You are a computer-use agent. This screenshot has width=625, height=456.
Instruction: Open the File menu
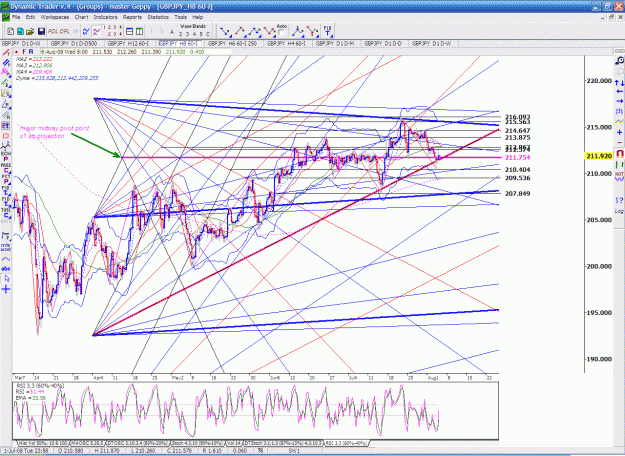pos(16,17)
